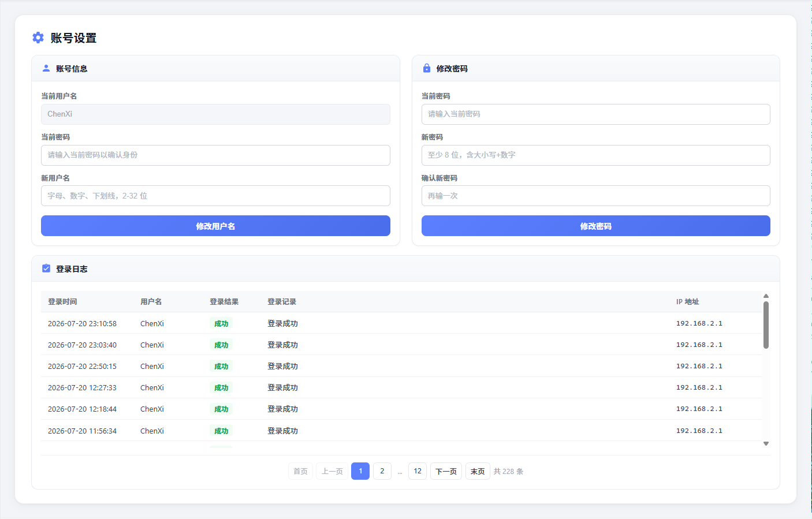Image resolution: width=812 pixels, height=519 pixels.
Task: Go to page 2 of login logs
Action: pyautogui.click(x=382, y=471)
